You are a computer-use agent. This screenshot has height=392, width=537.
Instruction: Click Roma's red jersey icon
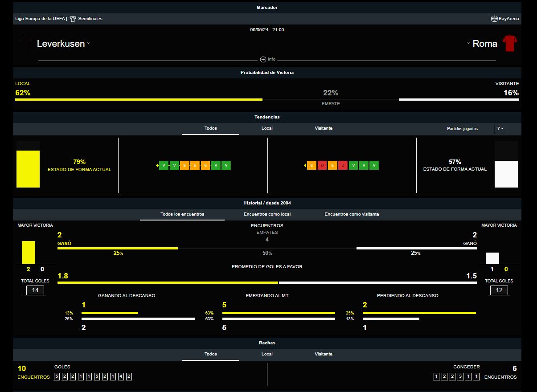click(509, 44)
